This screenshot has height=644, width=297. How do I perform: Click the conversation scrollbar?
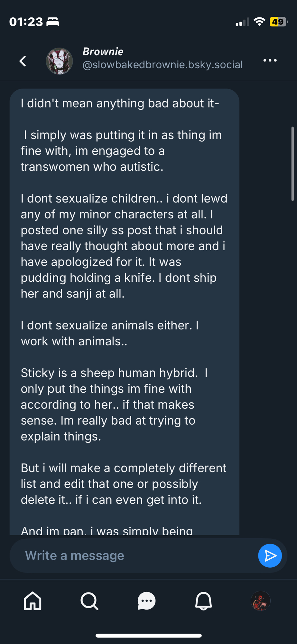(x=292, y=164)
